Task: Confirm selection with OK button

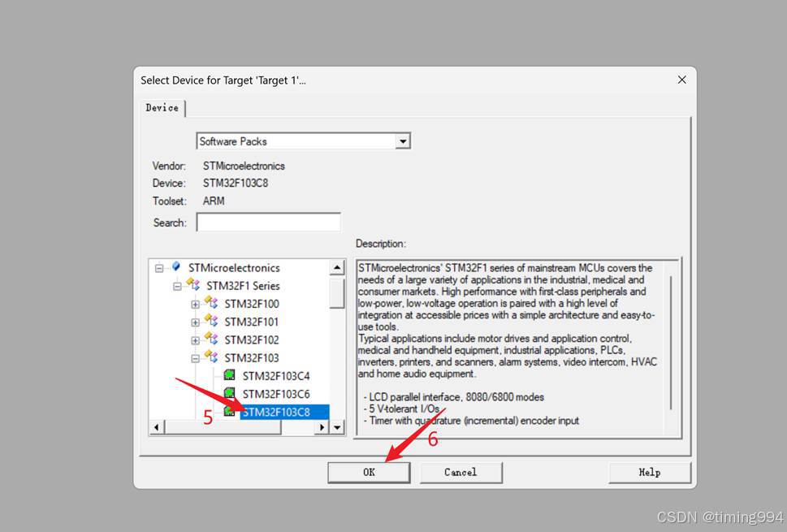Action: [x=369, y=472]
